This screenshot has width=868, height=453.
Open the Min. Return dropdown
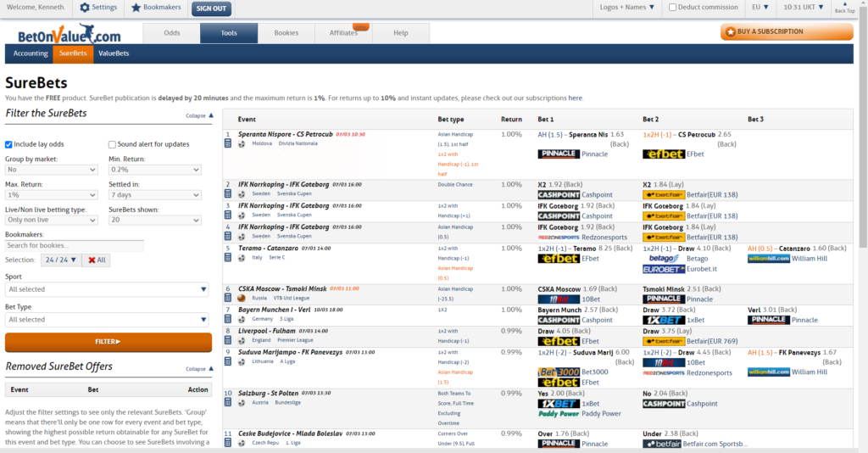154,170
